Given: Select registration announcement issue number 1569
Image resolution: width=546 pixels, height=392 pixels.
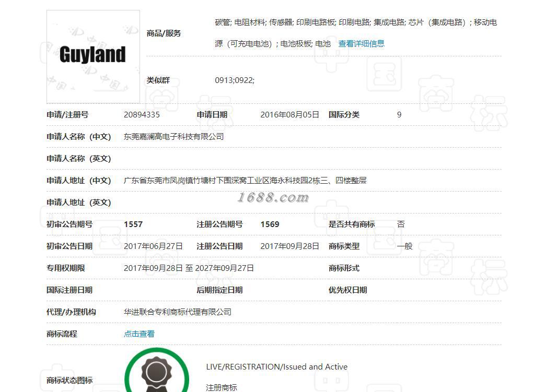Looking at the screenshot, I should pyautogui.click(x=270, y=224).
